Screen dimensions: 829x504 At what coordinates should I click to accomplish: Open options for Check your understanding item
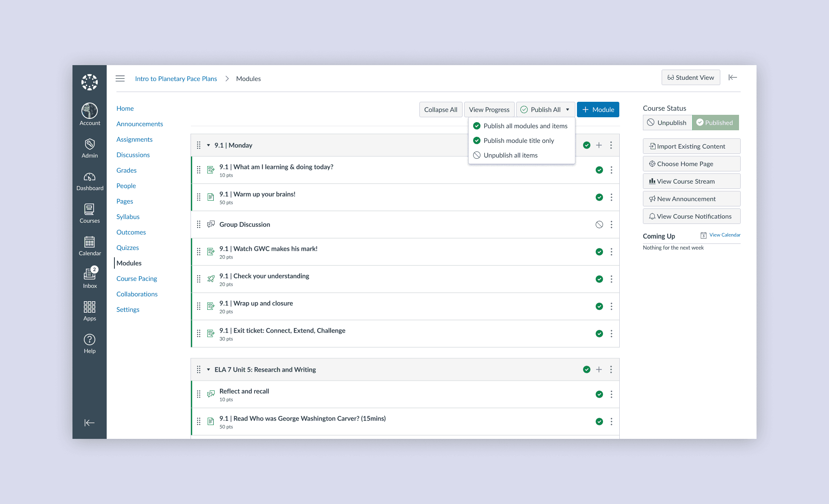tap(612, 279)
